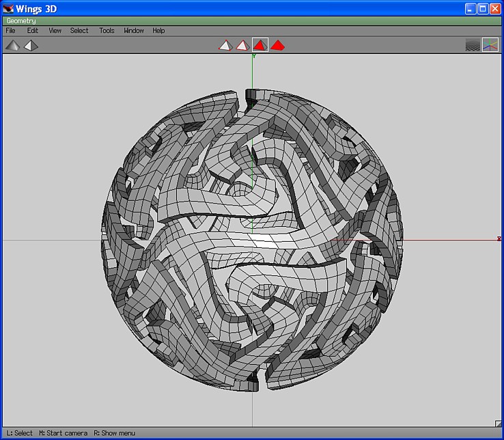
Task: Maximize the Wings 3D window
Action: 483,9
